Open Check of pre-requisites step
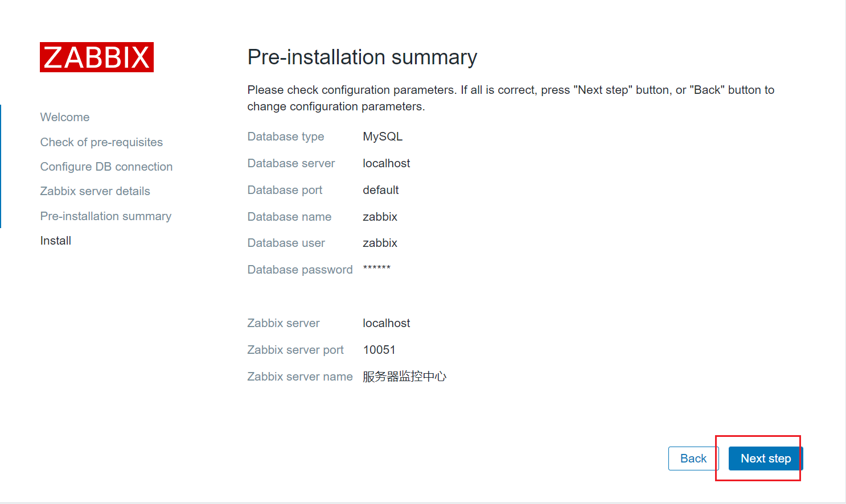The height and width of the screenshot is (504, 846). (x=101, y=142)
